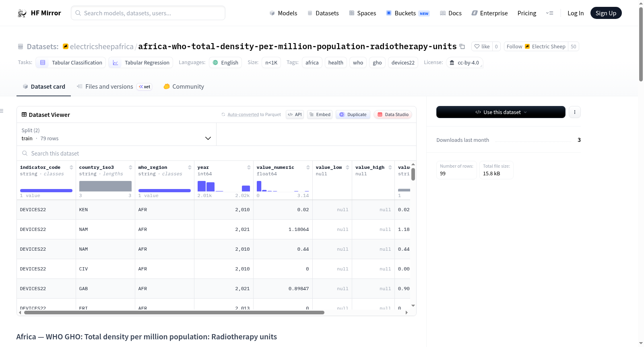Screen dimensions: 644x347
Task: Open the API access button
Action: pos(295,114)
